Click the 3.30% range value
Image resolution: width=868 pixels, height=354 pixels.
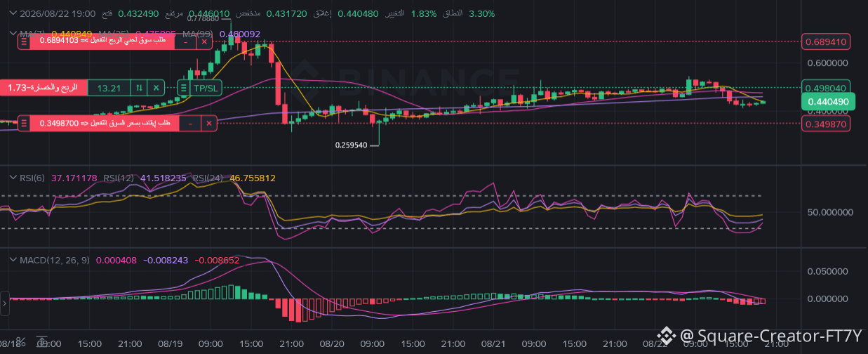pyautogui.click(x=481, y=13)
